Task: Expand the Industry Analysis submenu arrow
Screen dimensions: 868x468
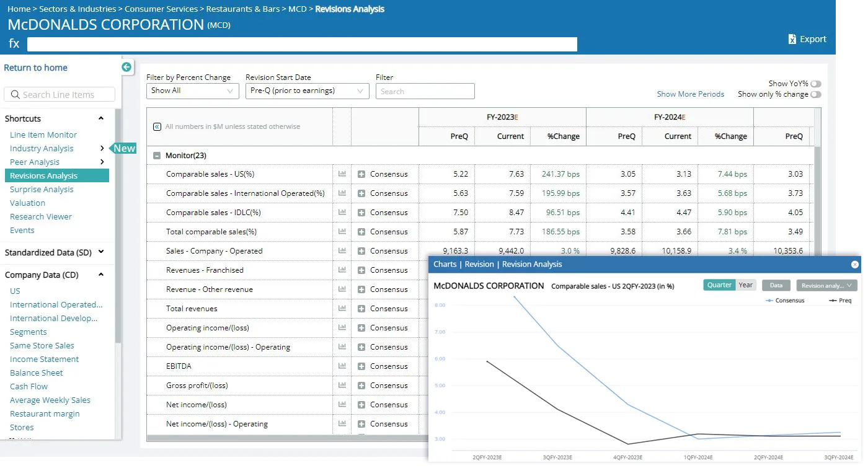Action: point(102,148)
